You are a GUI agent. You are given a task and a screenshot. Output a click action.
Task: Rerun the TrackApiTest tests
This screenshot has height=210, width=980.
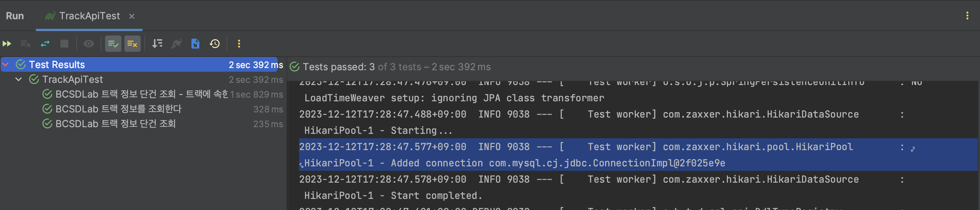click(x=7, y=44)
